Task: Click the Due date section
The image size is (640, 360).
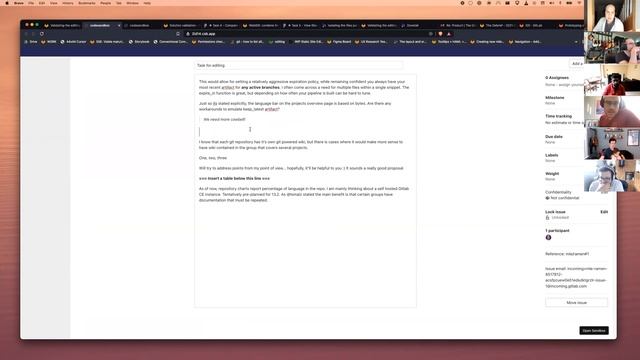Action: (564, 139)
